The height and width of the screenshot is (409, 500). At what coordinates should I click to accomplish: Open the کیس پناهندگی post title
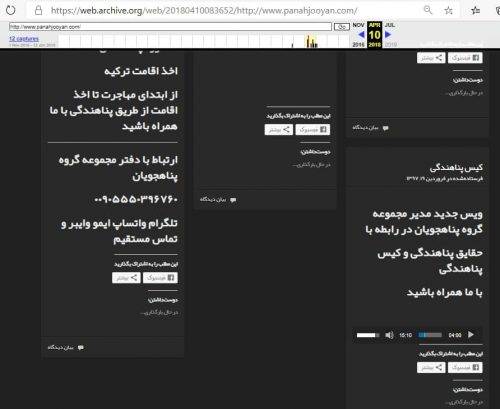pos(456,167)
